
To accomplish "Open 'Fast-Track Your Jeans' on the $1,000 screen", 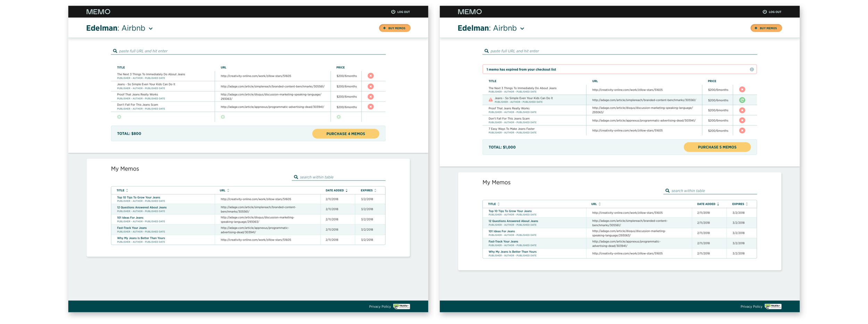I will 503,241.
